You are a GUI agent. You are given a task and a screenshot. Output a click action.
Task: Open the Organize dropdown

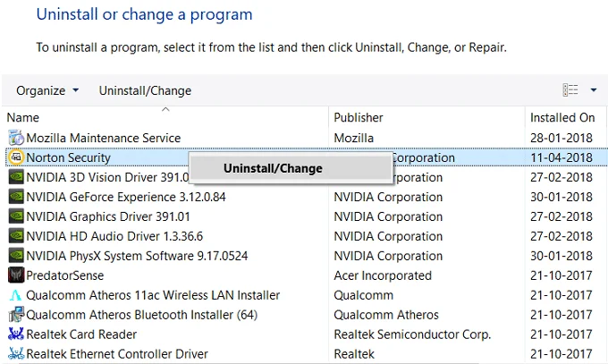pos(47,90)
